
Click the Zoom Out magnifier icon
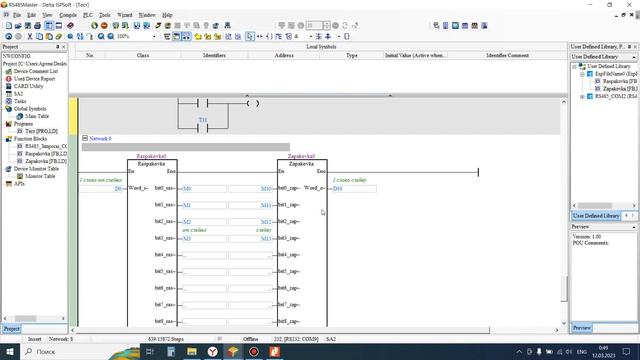111,36
